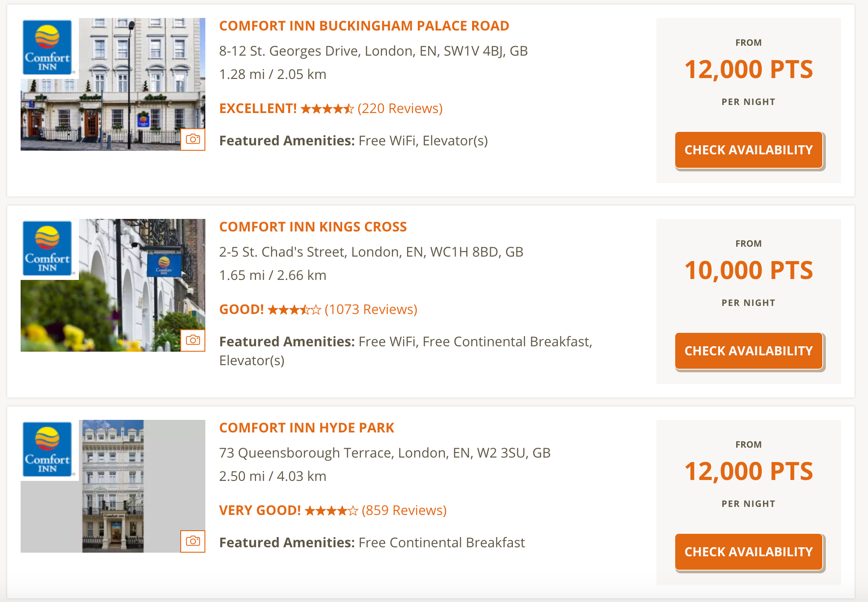Check availability for Comfort Inn Buckingham Palace Road
Screen dimensions: 868x602
pyautogui.click(x=748, y=150)
